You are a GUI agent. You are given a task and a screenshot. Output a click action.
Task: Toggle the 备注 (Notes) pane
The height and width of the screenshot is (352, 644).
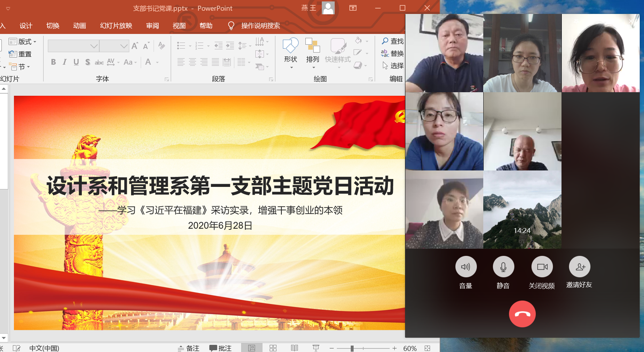[x=189, y=347]
